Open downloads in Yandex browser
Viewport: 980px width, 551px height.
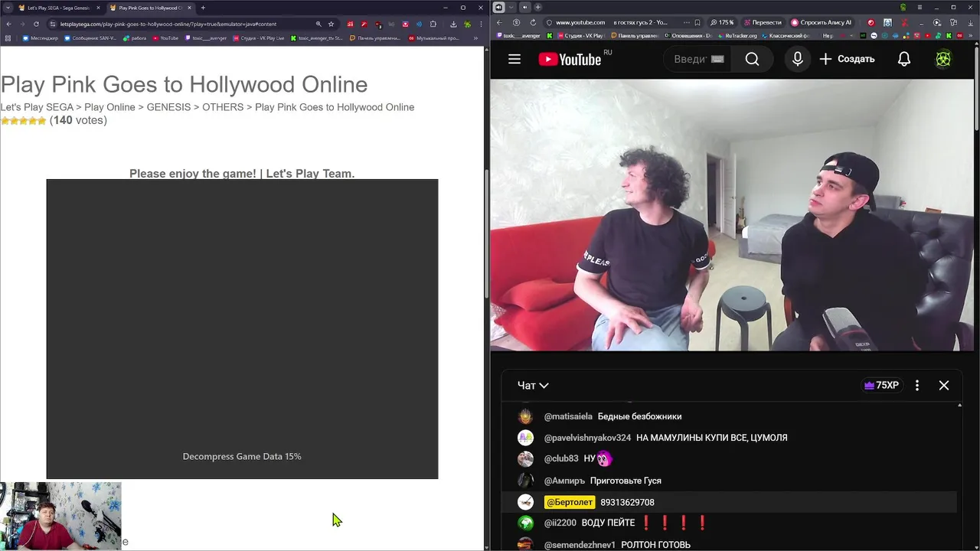pos(970,22)
